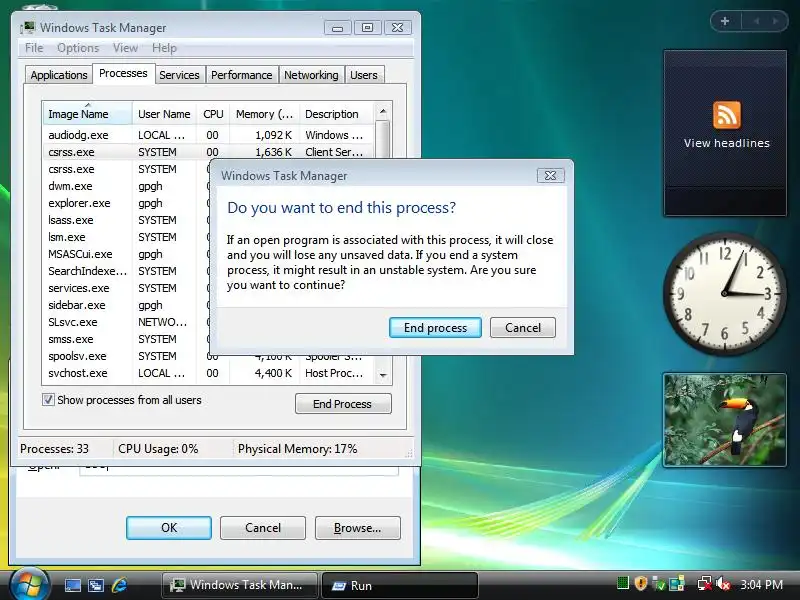Click View headlines in feed gadget
The width and height of the screenshot is (800, 600).
pyautogui.click(x=727, y=143)
